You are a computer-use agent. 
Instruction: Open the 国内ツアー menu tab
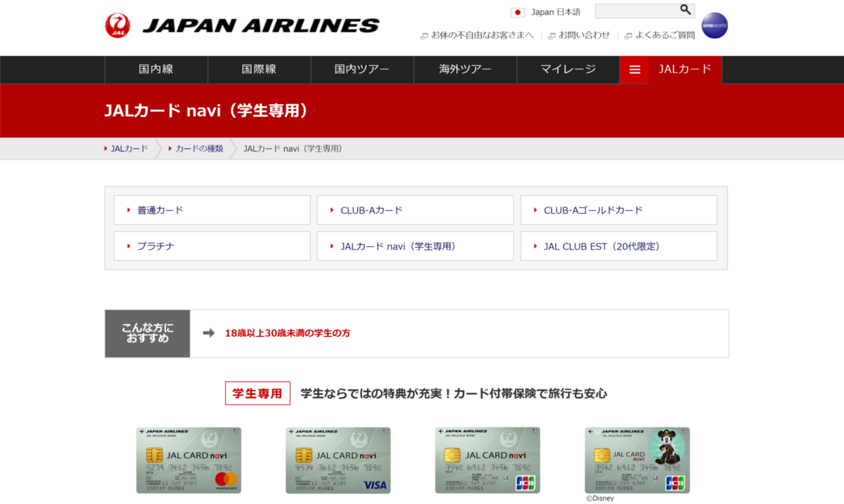362,70
